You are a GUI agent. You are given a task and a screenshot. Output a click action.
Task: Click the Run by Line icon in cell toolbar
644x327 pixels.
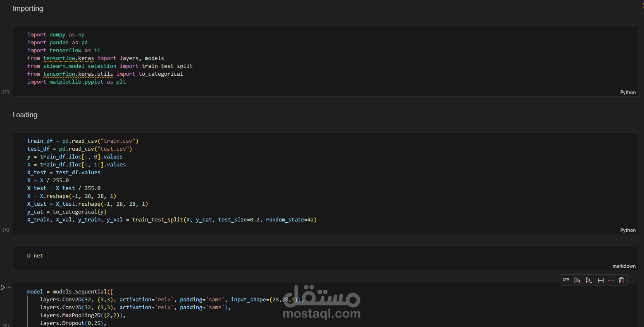(x=566, y=280)
